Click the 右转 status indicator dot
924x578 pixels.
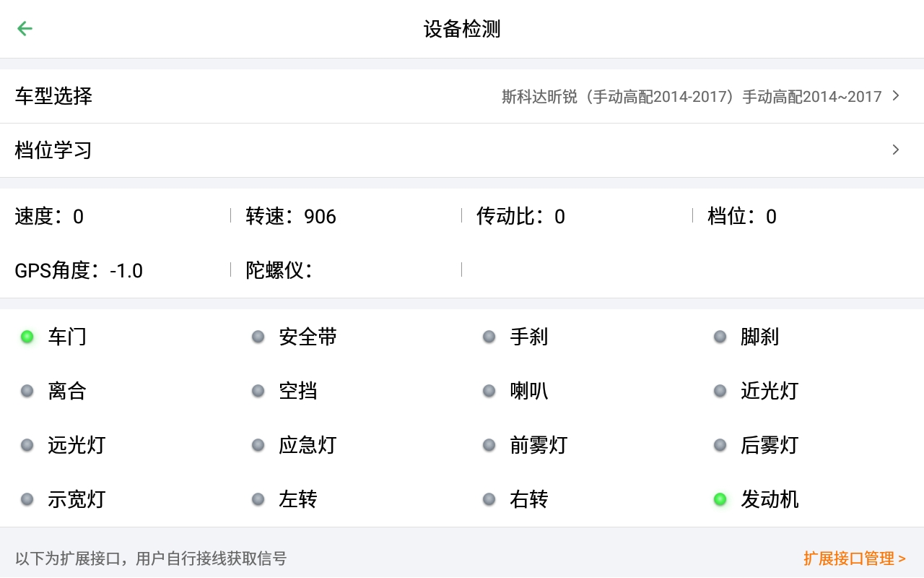[x=489, y=499]
